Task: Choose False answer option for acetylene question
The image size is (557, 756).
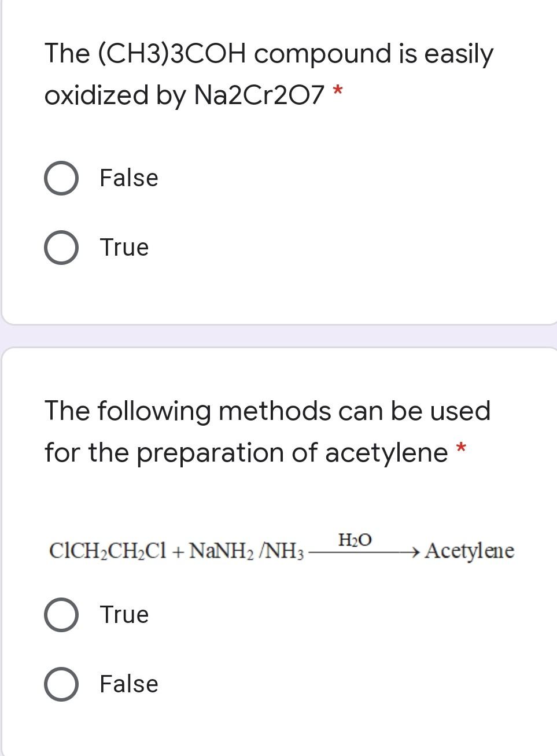Action: tap(128, 684)
